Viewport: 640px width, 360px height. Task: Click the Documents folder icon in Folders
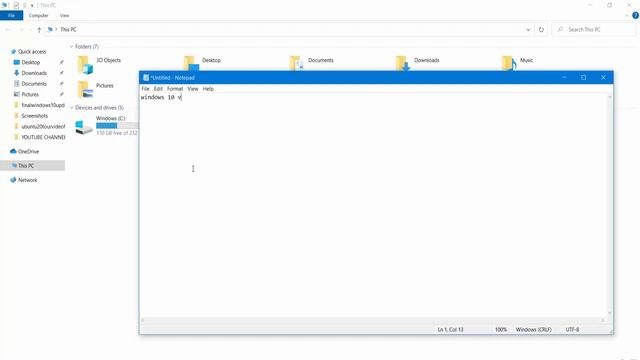tap(297, 63)
